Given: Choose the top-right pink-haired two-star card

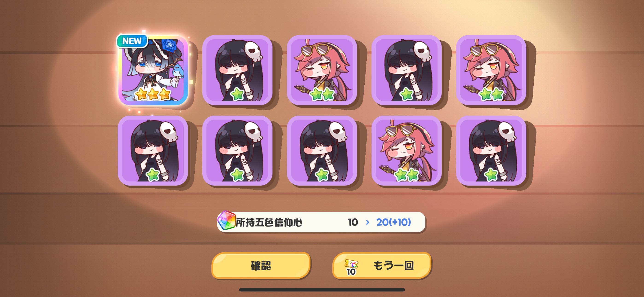Looking at the screenshot, I should [491, 70].
